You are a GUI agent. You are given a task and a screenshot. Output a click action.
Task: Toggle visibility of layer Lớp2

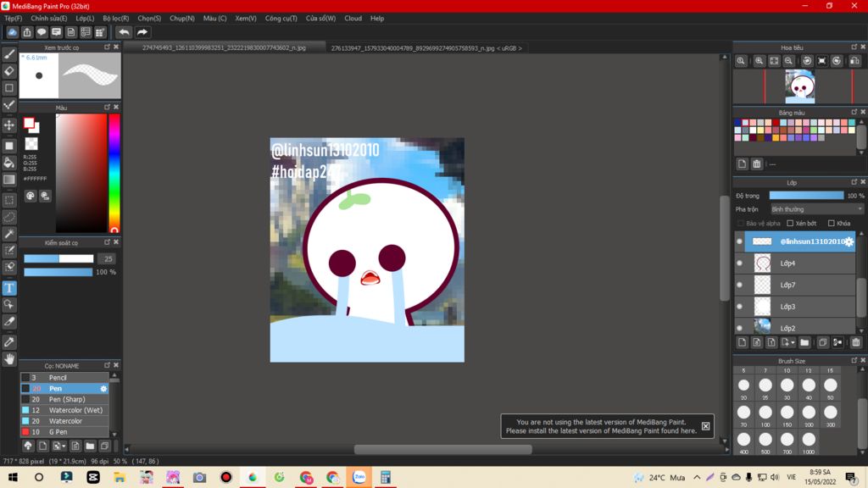[739, 328]
